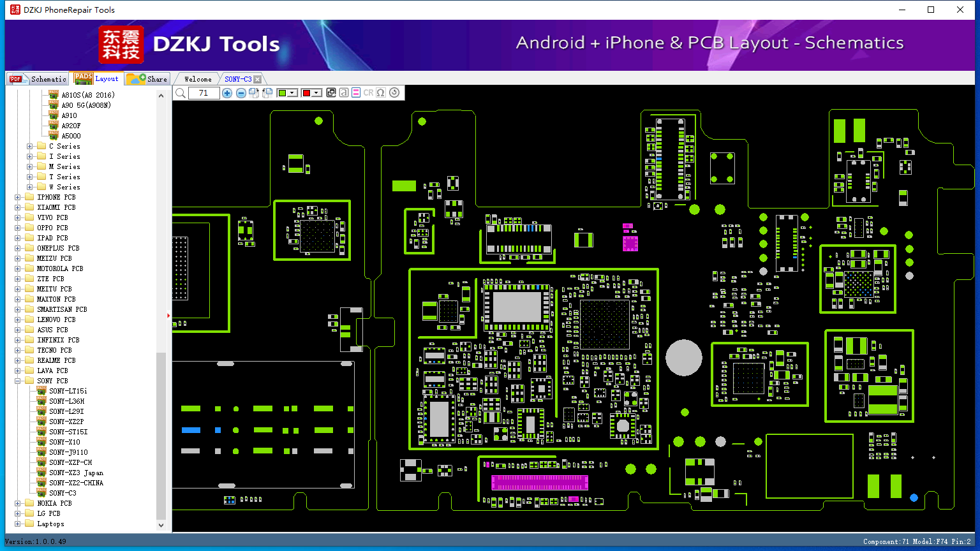Click the PADS icon beside A910
The image size is (980, 551).
54,115
